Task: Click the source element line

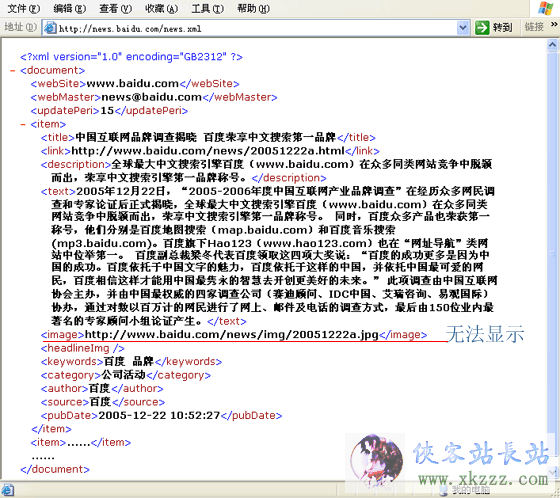Action: pos(103,402)
